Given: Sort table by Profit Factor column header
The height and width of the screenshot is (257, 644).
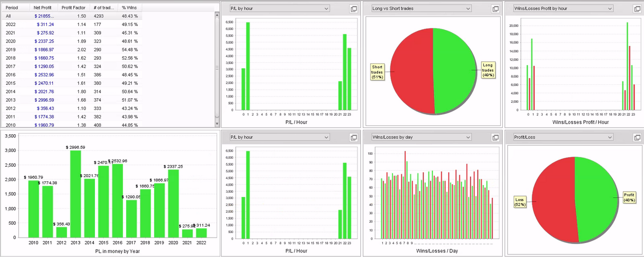Looking at the screenshot, I should tap(73, 8).
